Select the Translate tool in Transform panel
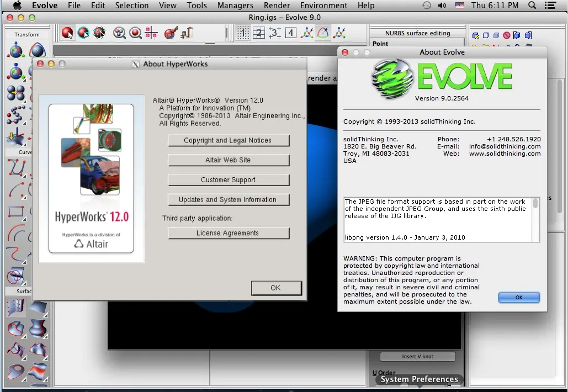 tap(15, 50)
